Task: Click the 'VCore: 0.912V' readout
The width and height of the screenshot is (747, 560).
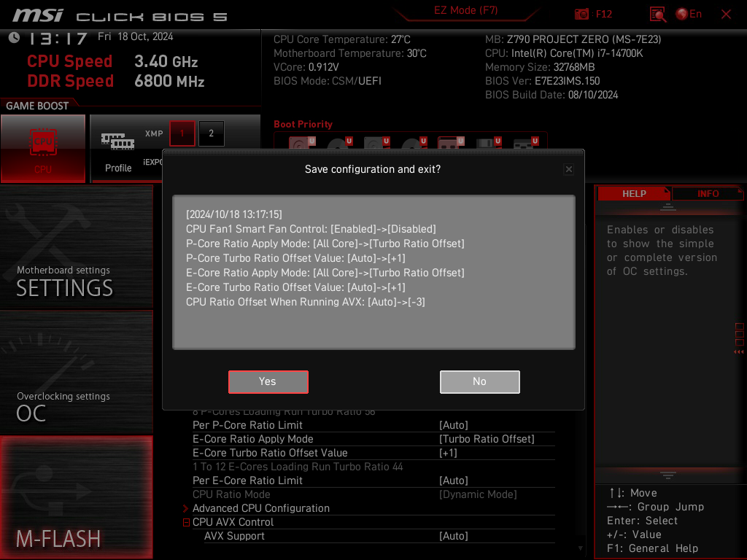Action: coord(306,67)
